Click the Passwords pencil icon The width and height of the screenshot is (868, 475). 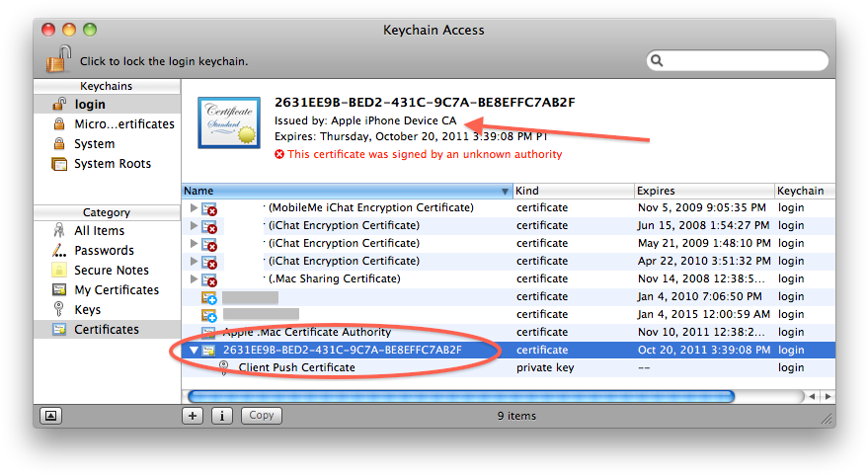[x=59, y=250]
